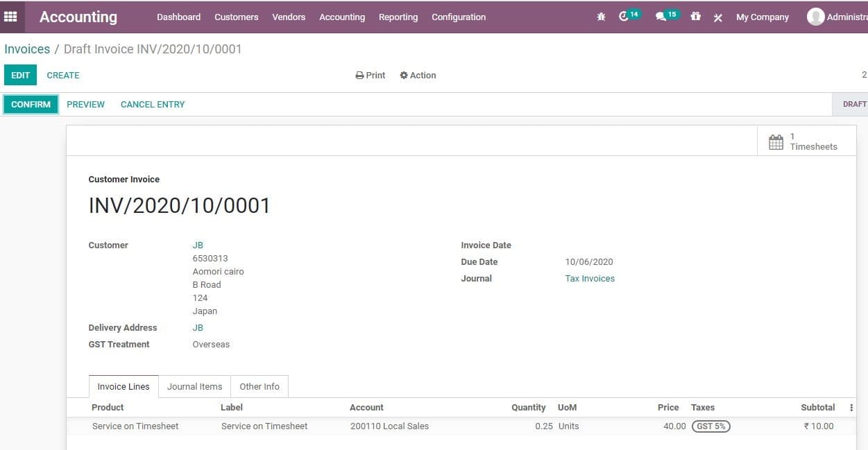Screen dimensions: 868x450
Task: Open the Tax Invoices journal link
Action: [589, 278]
